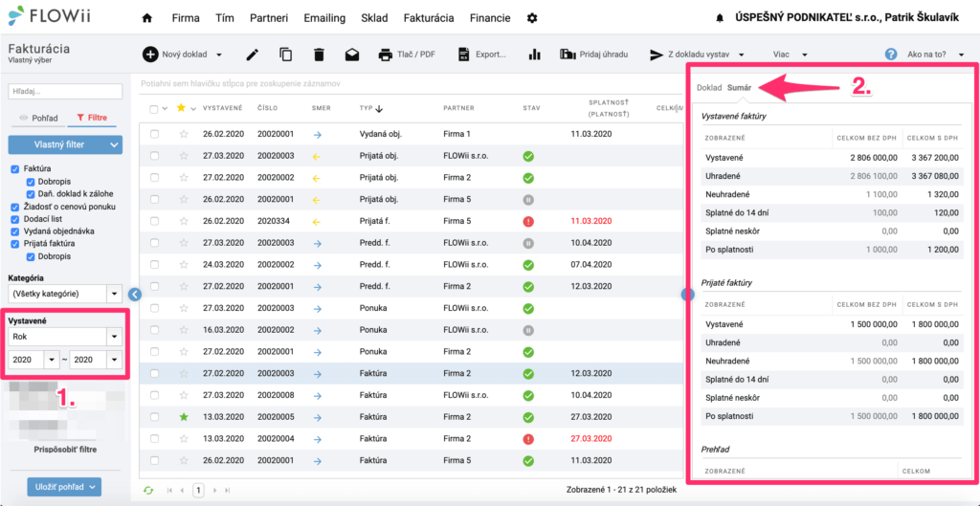
Task: Click the trash delete icon
Action: pos(319,55)
